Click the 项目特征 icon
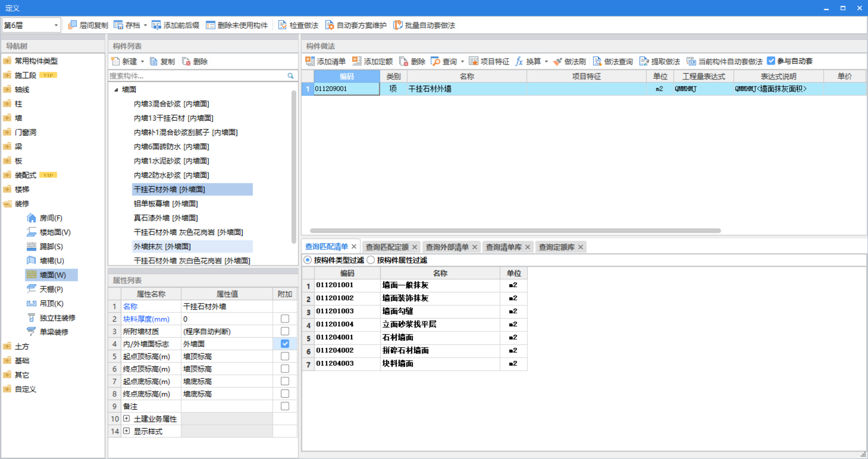Screen dimensions: 868x459 click(473, 61)
